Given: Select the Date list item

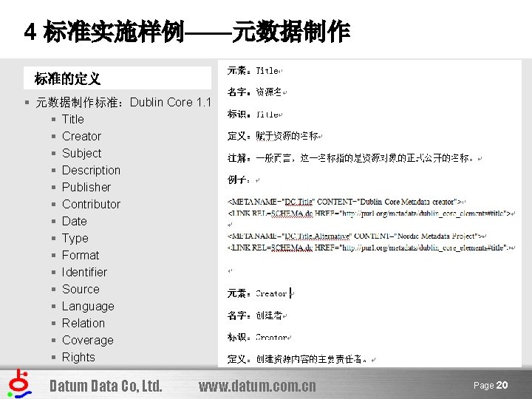Looking at the screenshot, I should click(x=75, y=221).
